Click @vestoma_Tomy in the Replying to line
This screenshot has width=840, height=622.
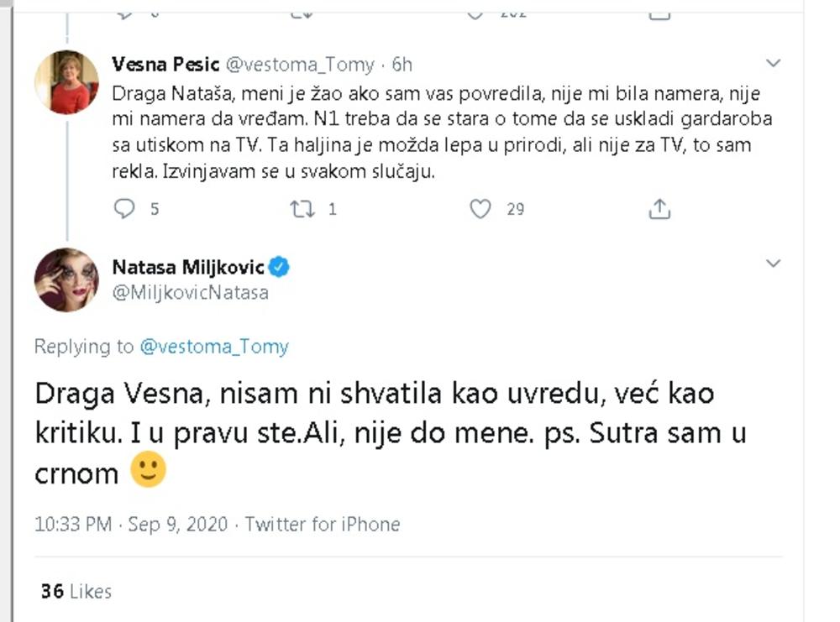click(x=213, y=346)
